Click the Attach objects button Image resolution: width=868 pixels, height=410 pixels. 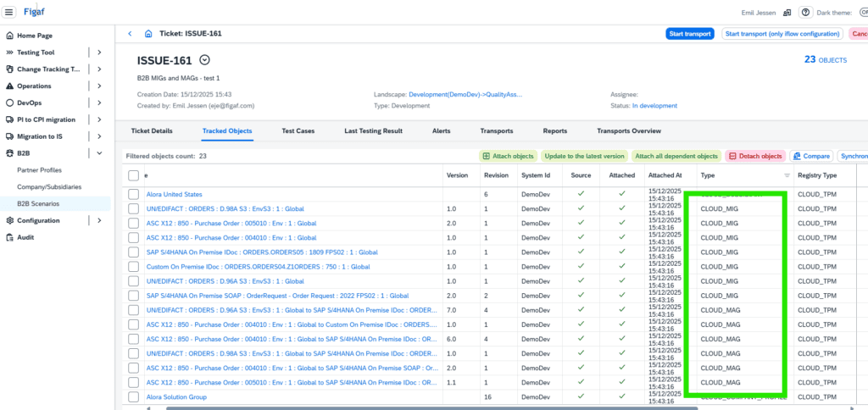508,156
